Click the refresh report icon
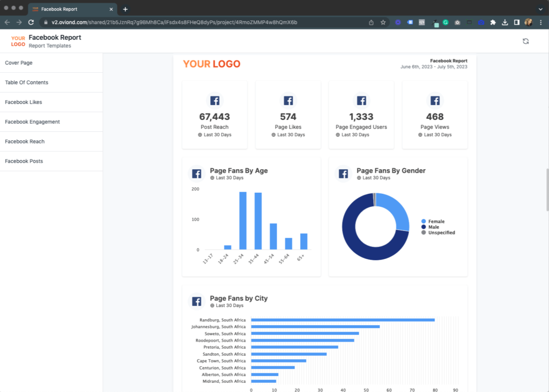 (525, 41)
